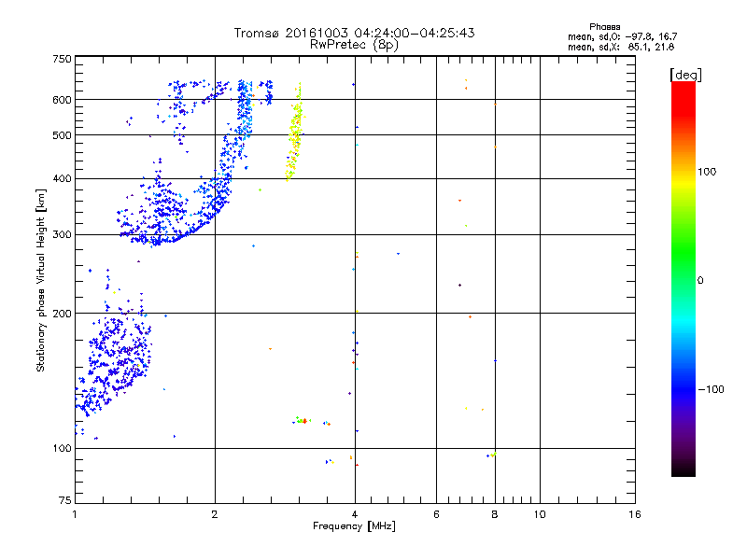Click the x-axis tick label '8'
The height and width of the screenshot is (560, 747).
pos(495,514)
